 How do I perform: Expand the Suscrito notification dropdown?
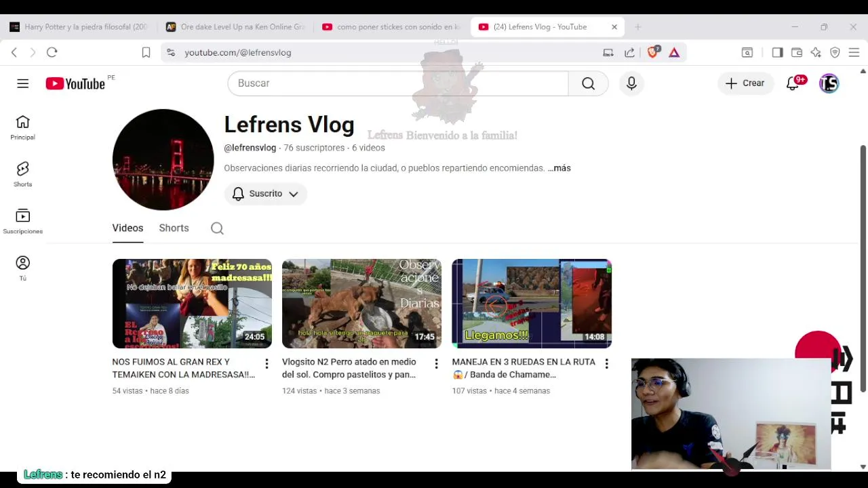coord(265,194)
